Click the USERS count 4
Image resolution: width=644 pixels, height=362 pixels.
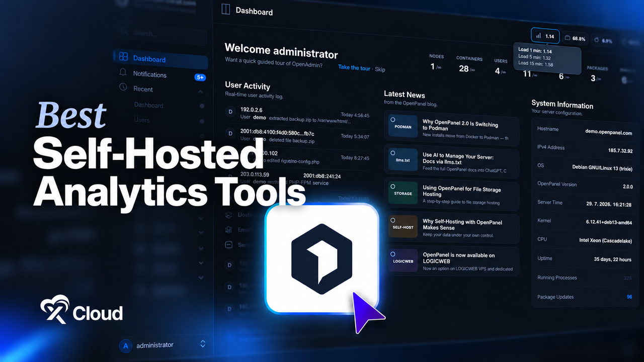[x=497, y=71]
